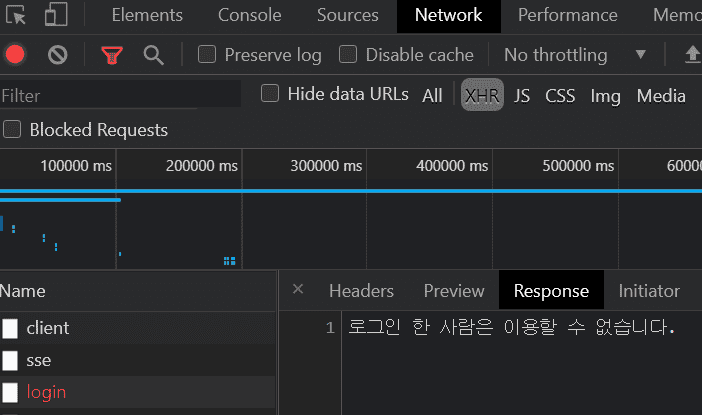Check the Disable cache option
Screen dimensions: 702x415
click(x=349, y=55)
